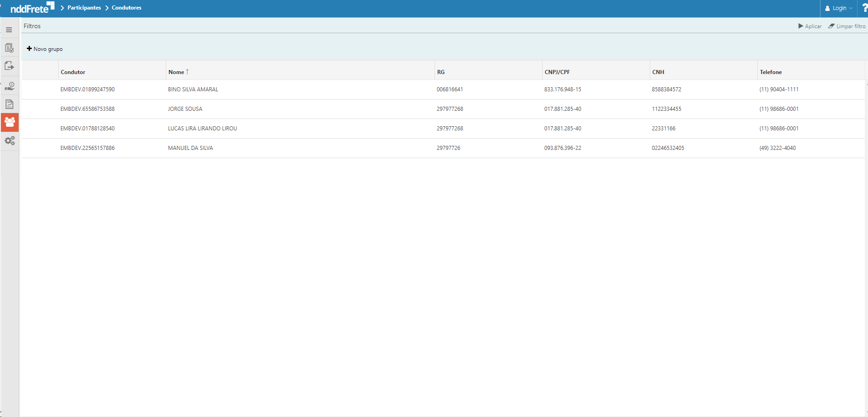Select the MANUEL DA SILVA row
This screenshot has width=868, height=417.
click(x=190, y=148)
